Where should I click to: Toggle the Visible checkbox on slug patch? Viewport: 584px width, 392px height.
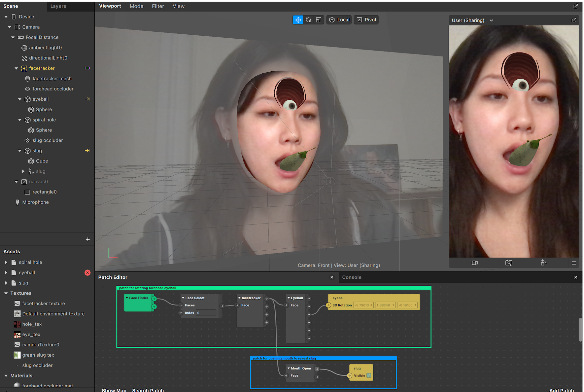(x=369, y=375)
